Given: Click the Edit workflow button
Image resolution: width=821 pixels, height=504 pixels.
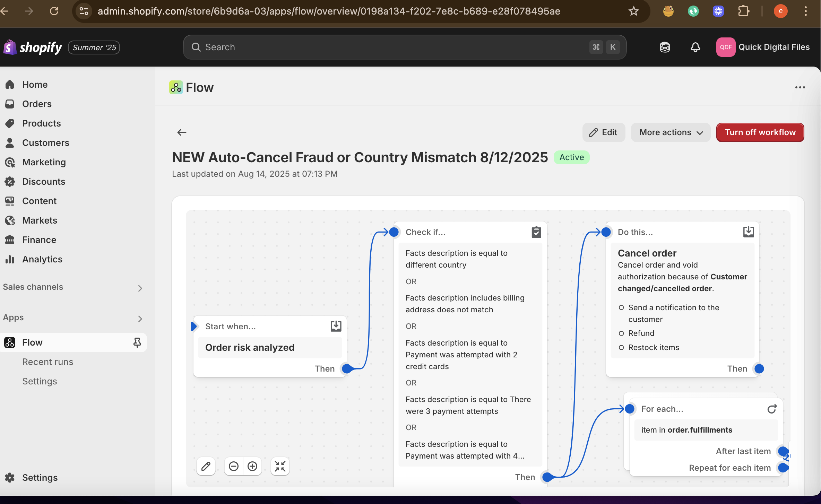Looking at the screenshot, I should tap(604, 132).
